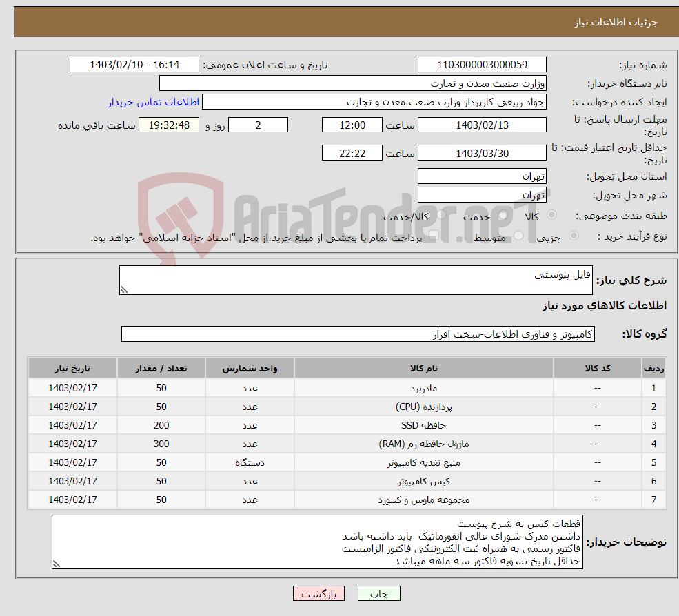Click the بازگشت back button
The width and height of the screenshot is (679, 616).
click(x=318, y=593)
